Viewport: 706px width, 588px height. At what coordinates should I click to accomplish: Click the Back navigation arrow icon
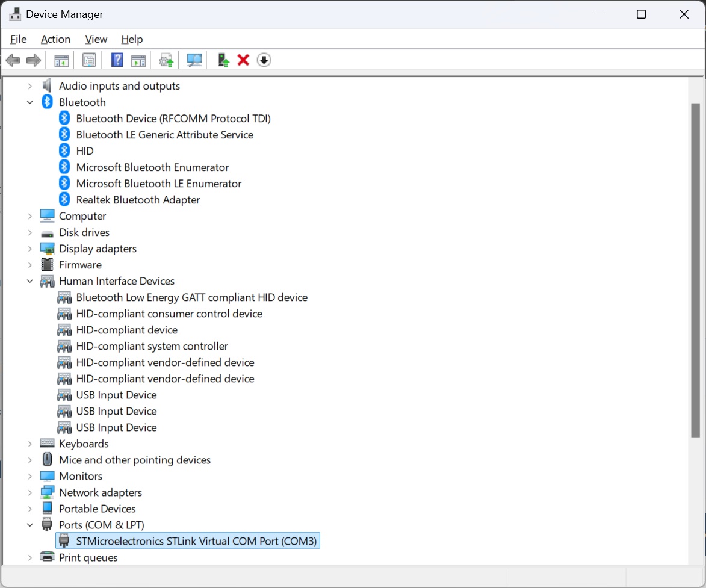click(x=13, y=60)
